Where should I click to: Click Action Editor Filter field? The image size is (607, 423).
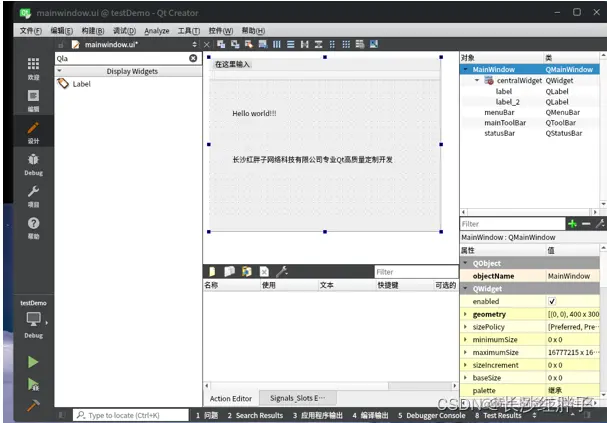click(x=417, y=272)
